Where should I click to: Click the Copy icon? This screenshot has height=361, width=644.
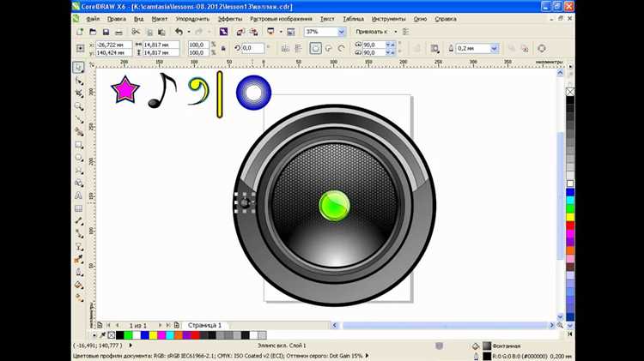click(x=149, y=32)
